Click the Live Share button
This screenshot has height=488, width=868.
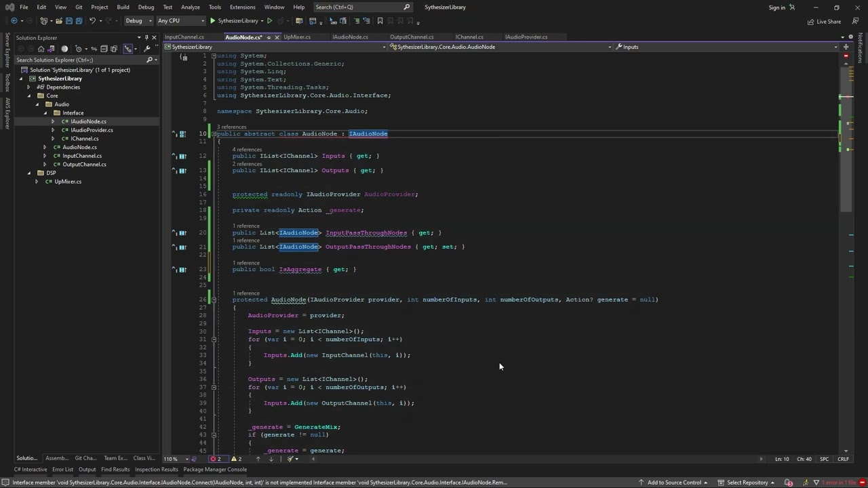click(x=824, y=21)
